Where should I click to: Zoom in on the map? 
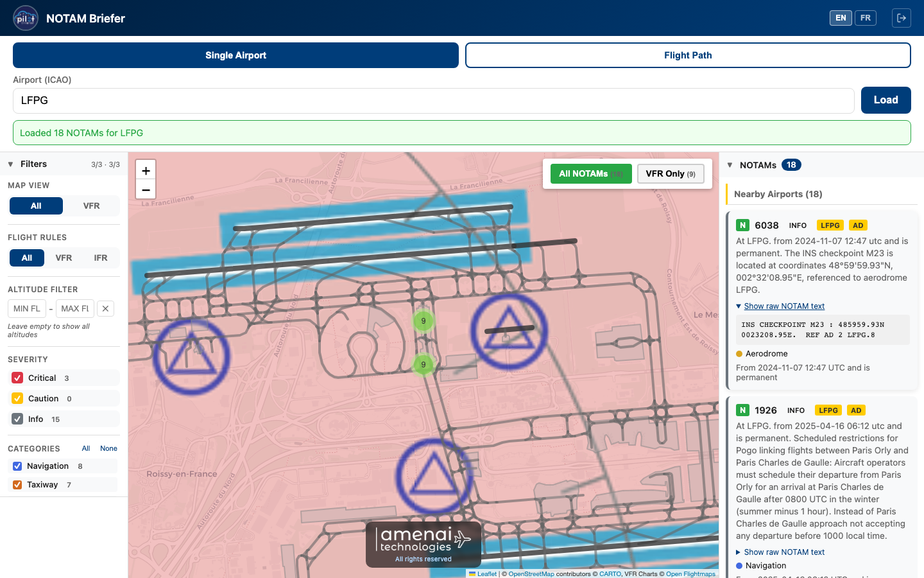tap(146, 170)
